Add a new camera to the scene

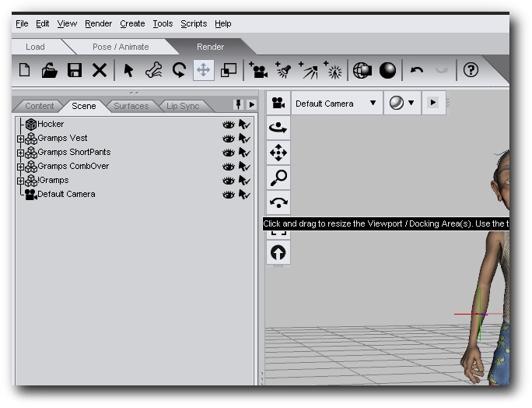(258, 70)
